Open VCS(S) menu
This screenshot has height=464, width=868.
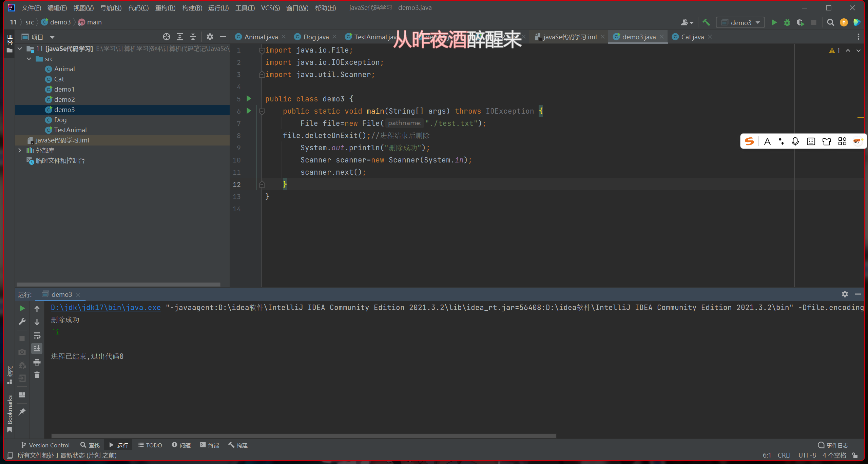click(270, 8)
